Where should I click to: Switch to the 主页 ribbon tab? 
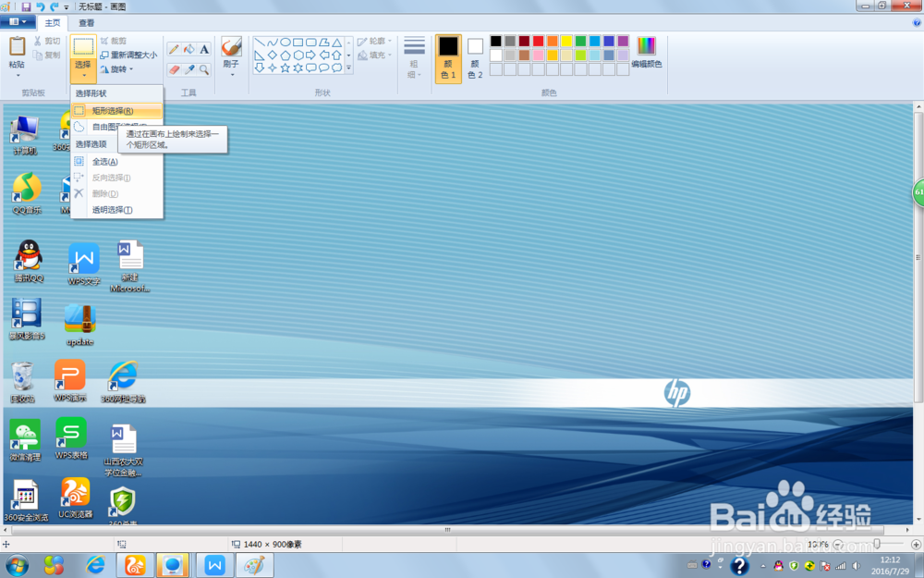point(53,22)
